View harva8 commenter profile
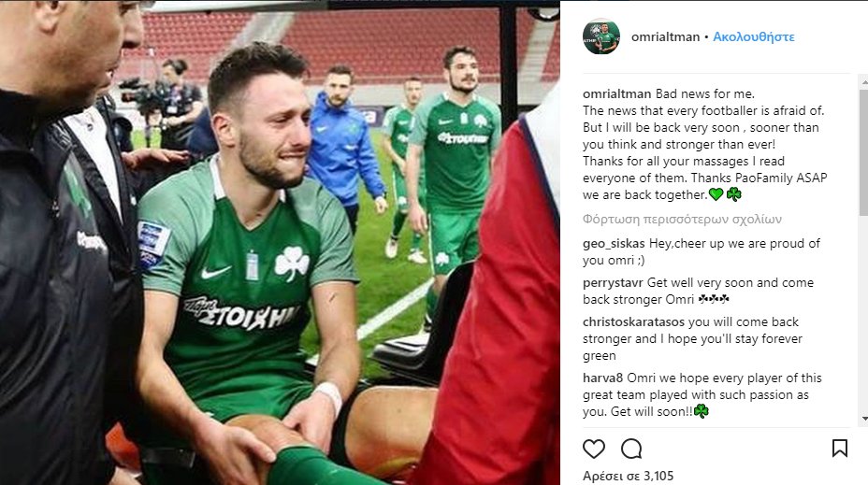Viewport: 868px width, 485px height. pyautogui.click(x=602, y=378)
